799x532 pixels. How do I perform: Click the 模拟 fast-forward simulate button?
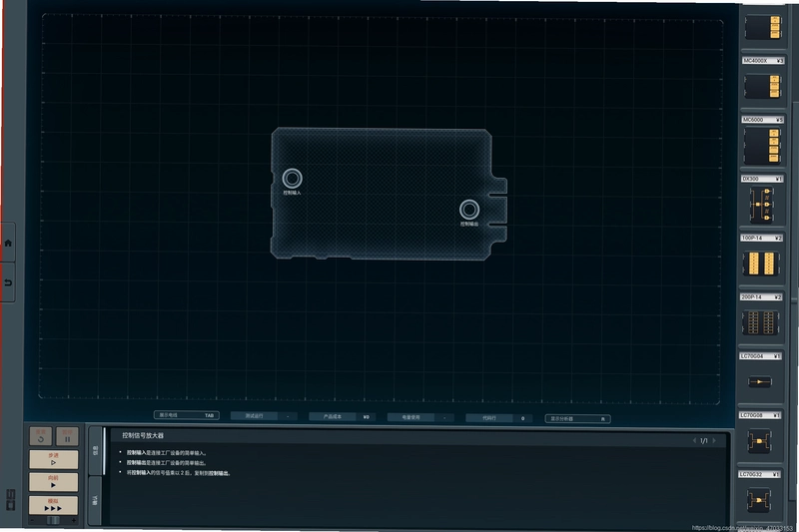click(x=54, y=505)
